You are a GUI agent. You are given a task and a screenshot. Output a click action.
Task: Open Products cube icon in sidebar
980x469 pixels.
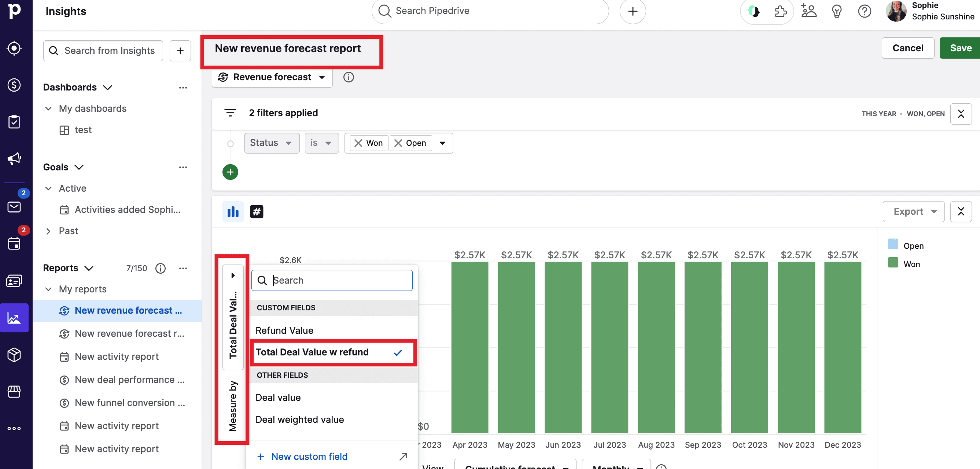[x=14, y=355]
